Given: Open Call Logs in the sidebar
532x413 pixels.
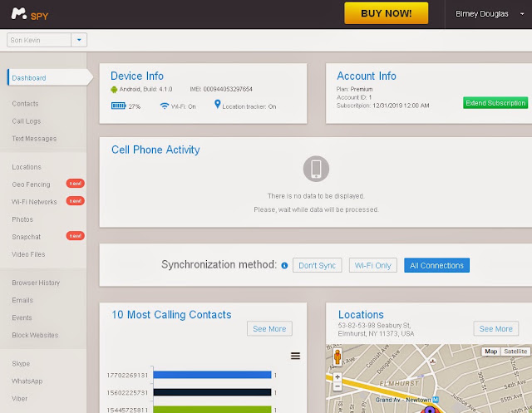Looking at the screenshot, I should (27, 121).
